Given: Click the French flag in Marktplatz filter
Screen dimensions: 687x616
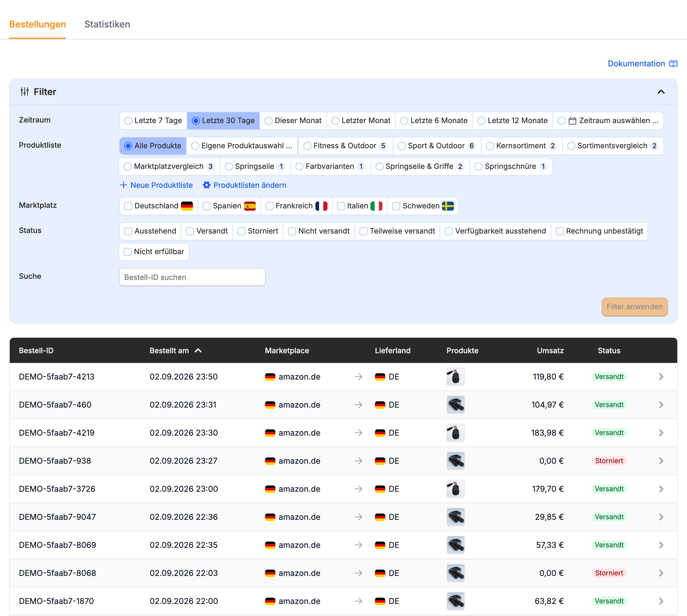Looking at the screenshot, I should (x=321, y=206).
